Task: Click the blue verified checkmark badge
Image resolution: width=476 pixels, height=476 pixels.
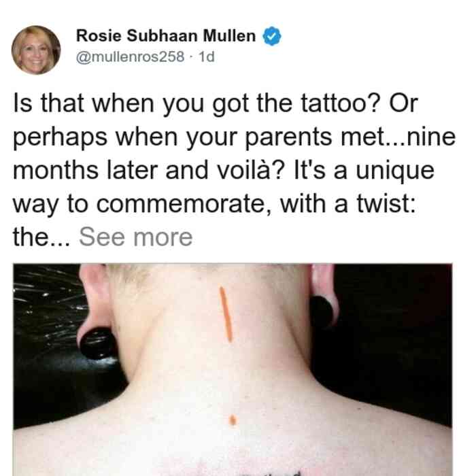Action: coord(272,36)
